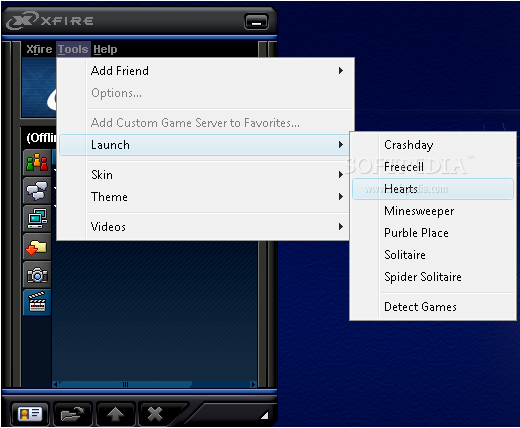Launch Hearts from the submenu
Viewport: 520px width, 428px height.
pos(433,189)
